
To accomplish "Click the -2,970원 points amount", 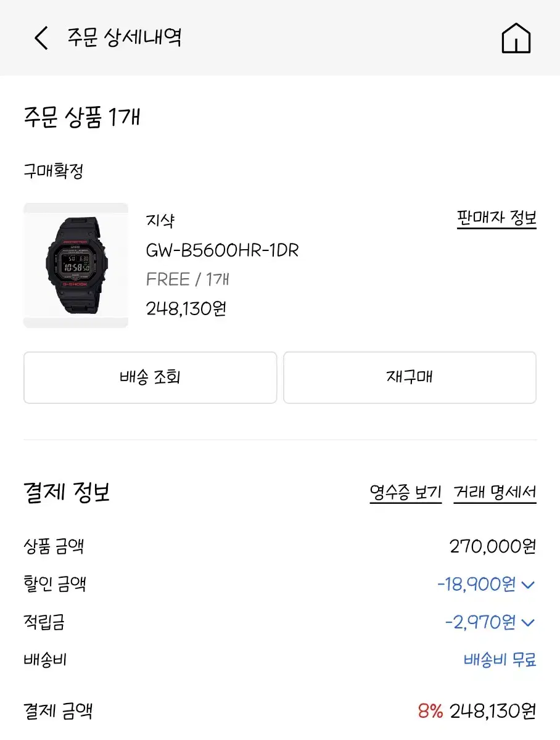I will [x=479, y=623].
